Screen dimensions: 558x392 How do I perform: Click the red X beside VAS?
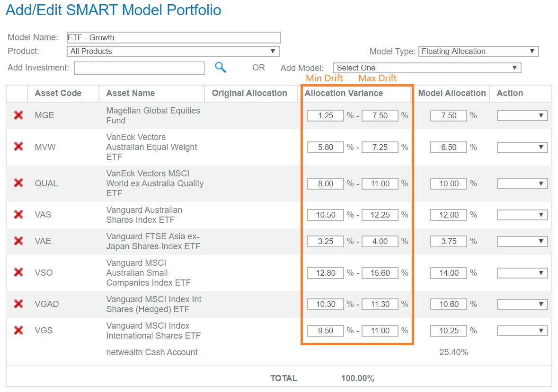coord(18,214)
